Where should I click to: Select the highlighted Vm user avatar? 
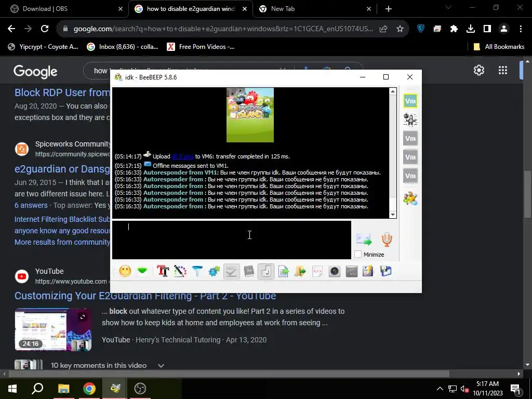[x=410, y=101]
